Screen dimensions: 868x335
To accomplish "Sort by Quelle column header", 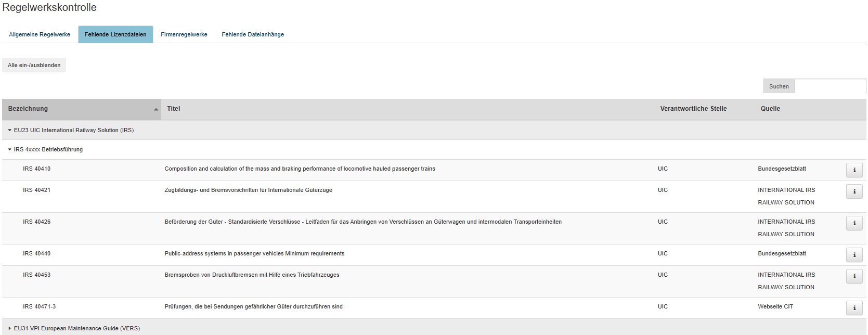I will (x=770, y=109).
